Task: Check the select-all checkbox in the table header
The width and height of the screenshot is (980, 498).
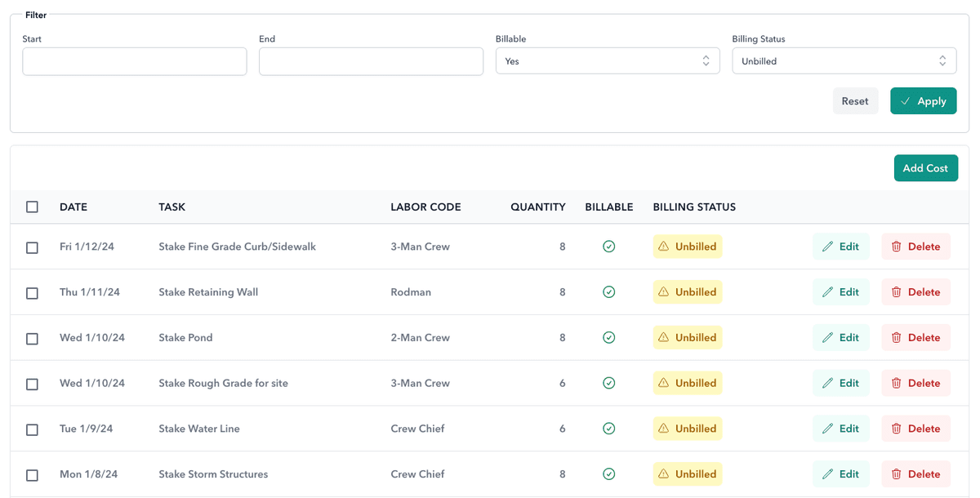Action: pyautogui.click(x=32, y=207)
